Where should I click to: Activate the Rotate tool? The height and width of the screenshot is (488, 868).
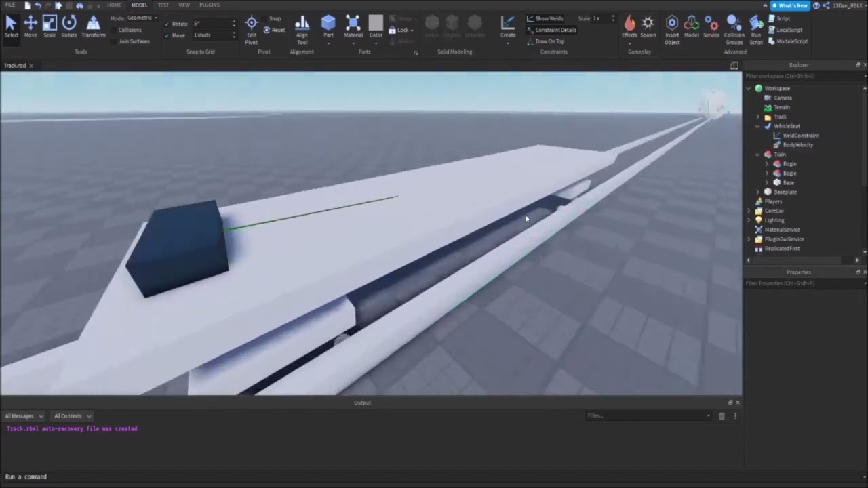point(69,27)
